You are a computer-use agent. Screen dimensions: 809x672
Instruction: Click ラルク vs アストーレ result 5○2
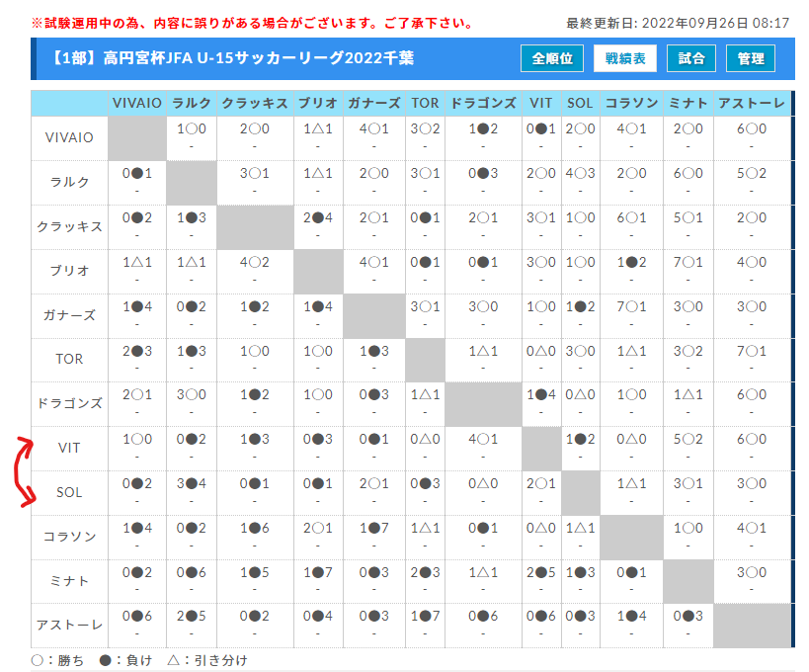tap(752, 173)
